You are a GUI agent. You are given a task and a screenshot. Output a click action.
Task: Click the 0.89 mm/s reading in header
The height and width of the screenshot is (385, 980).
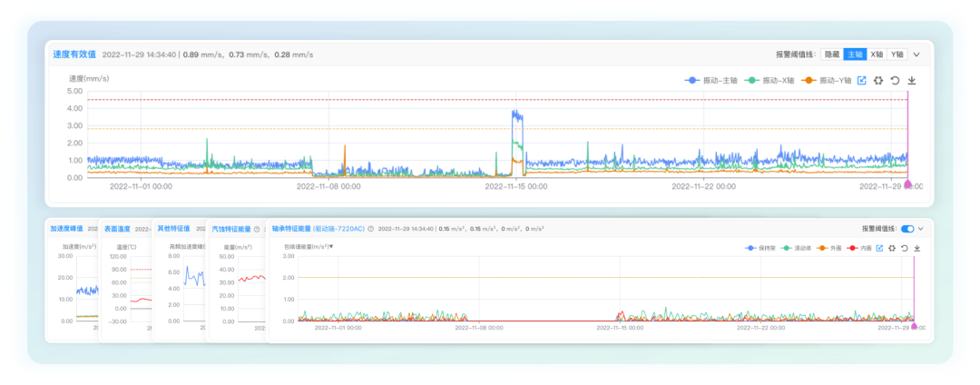tap(203, 55)
